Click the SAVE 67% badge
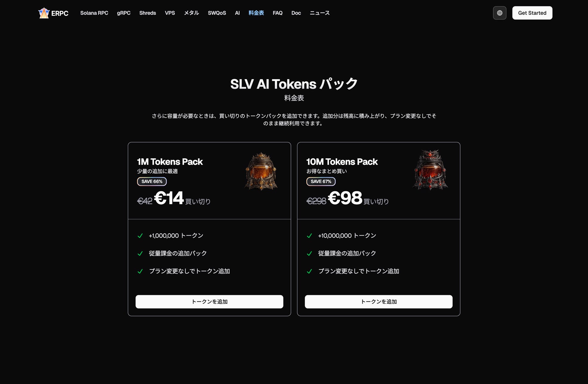 (321, 181)
